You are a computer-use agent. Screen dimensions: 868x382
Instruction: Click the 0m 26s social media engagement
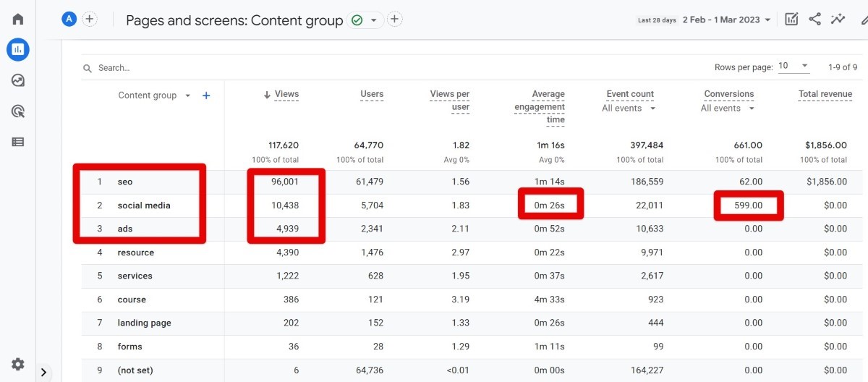tap(550, 205)
